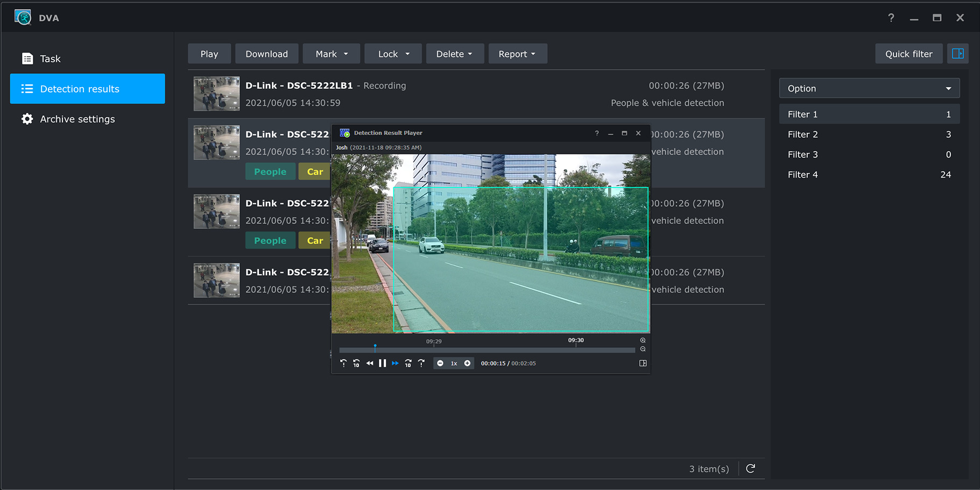Pause the detection result video

(x=382, y=363)
